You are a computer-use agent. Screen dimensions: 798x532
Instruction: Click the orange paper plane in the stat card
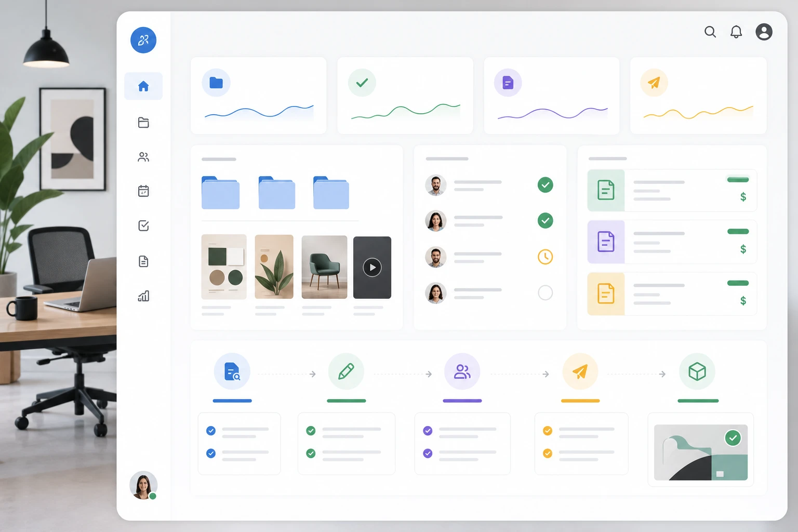pyautogui.click(x=654, y=83)
